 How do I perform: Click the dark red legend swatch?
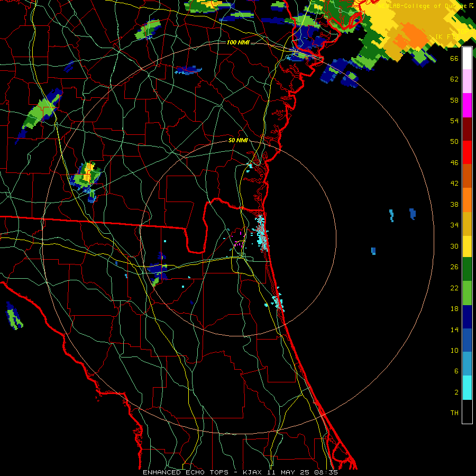[x=467, y=129]
